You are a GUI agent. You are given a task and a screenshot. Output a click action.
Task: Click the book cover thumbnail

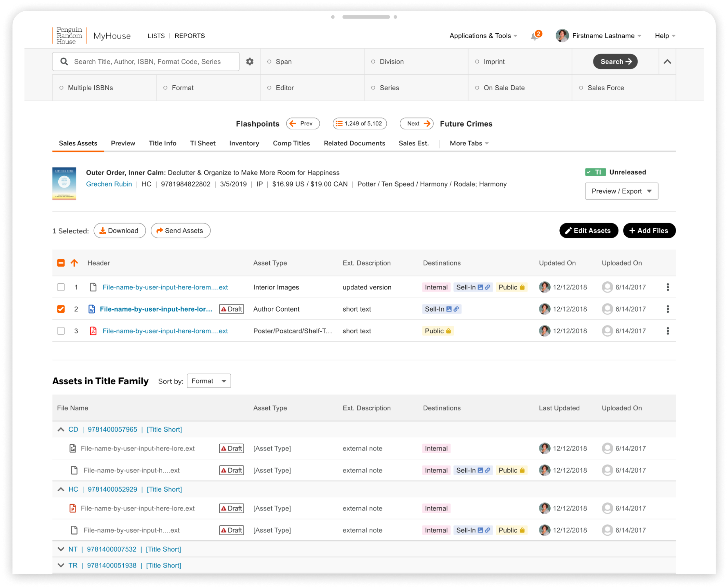pyautogui.click(x=64, y=184)
